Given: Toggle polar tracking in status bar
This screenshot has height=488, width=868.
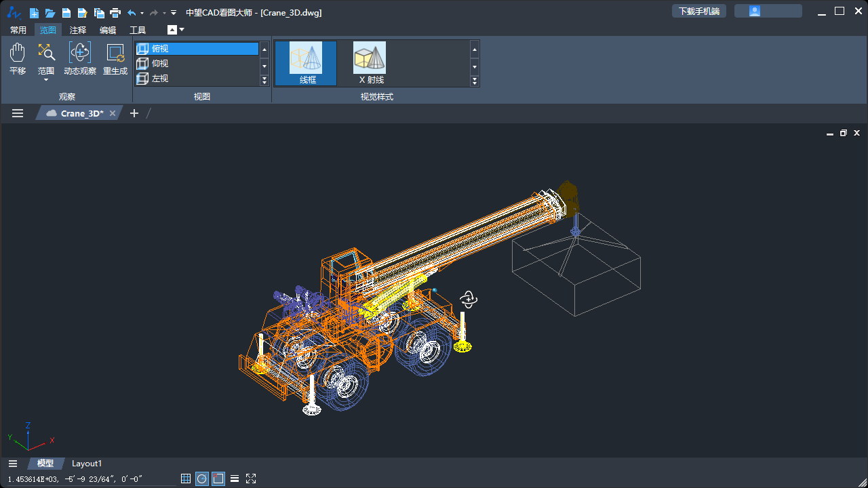Looking at the screenshot, I should coord(202,479).
